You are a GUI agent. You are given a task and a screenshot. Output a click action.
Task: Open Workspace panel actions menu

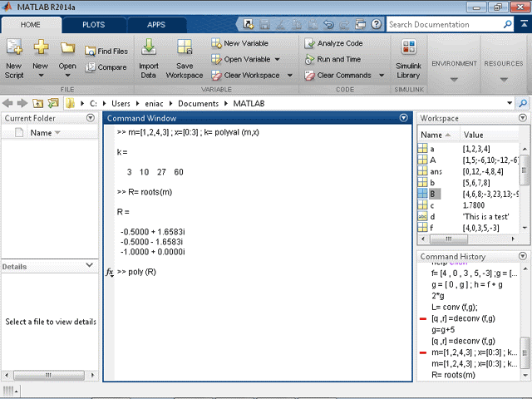[523, 118]
